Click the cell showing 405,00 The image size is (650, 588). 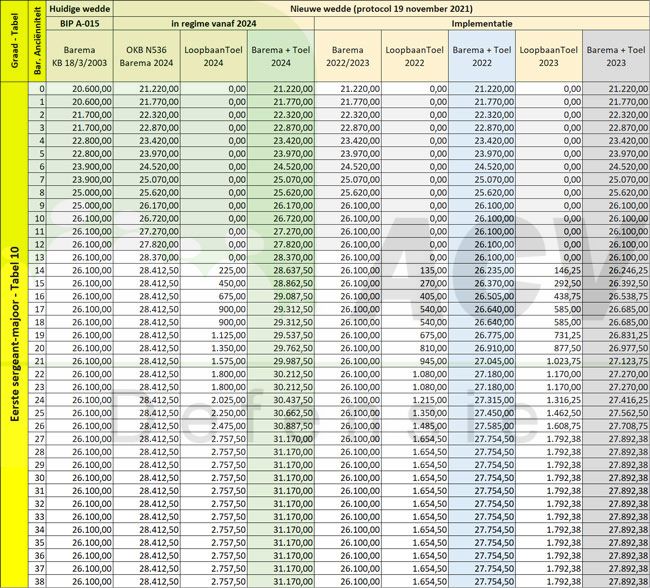(415, 296)
